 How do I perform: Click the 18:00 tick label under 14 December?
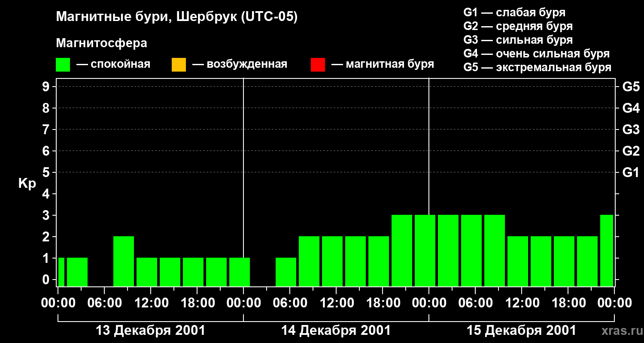coord(383,303)
